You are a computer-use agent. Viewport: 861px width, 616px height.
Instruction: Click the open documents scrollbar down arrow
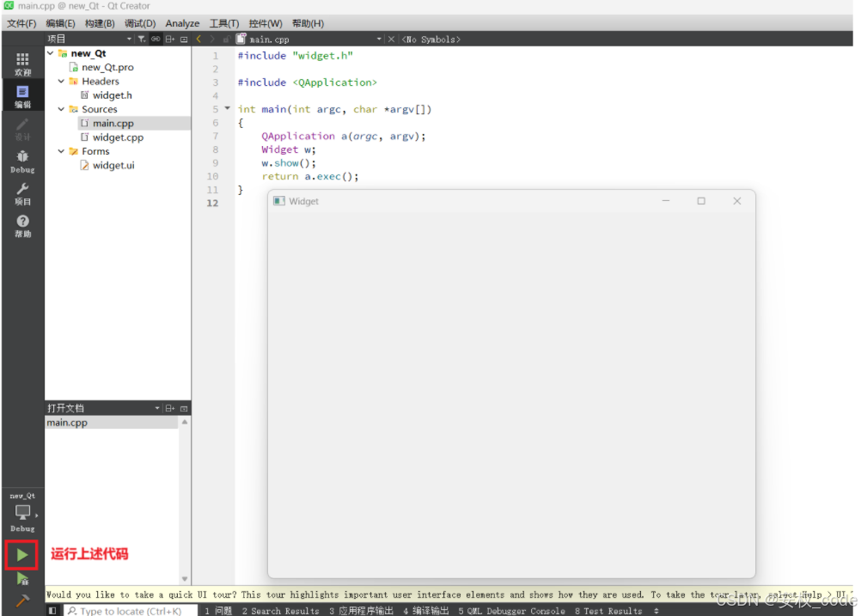tap(185, 579)
